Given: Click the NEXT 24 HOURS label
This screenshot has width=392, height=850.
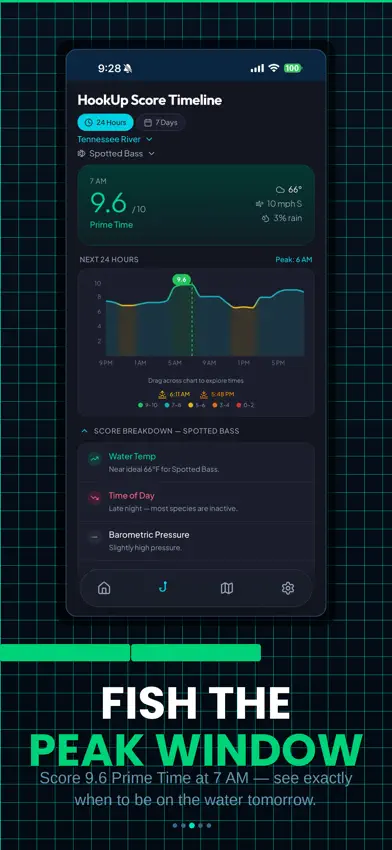Looking at the screenshot, I should pos(109,260).
